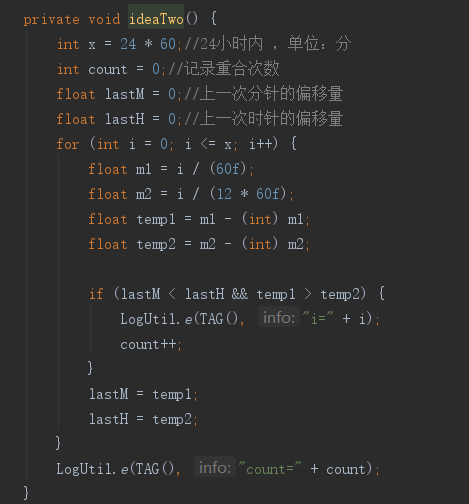Click the lastH float declaration
469x504 pixels.
[x=125, y=119]
